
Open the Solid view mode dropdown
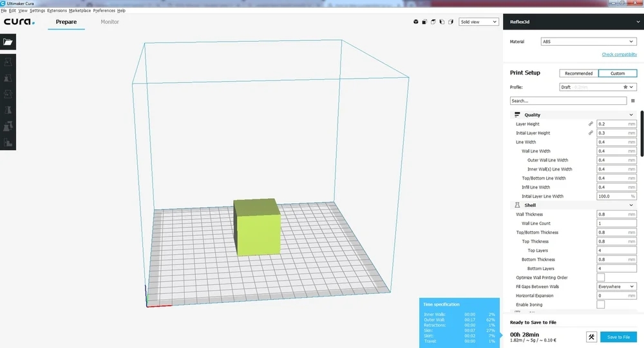pyautogui.click(x=478, y=22)
